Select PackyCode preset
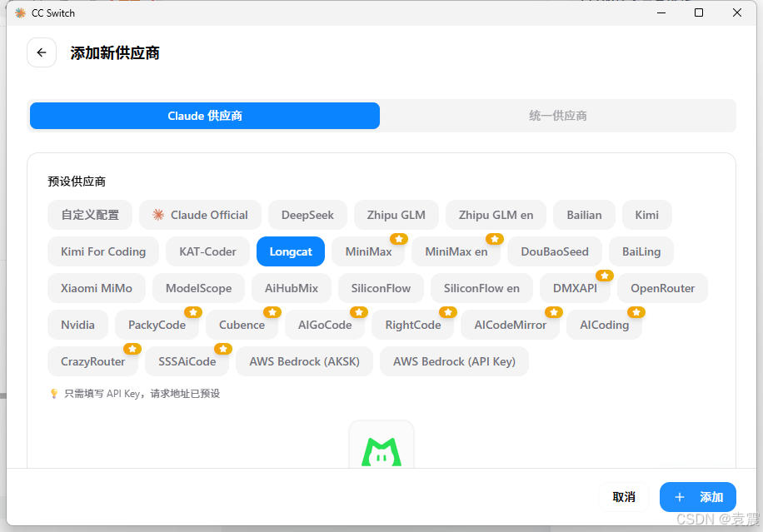The image size is (763, 532). 157,325
